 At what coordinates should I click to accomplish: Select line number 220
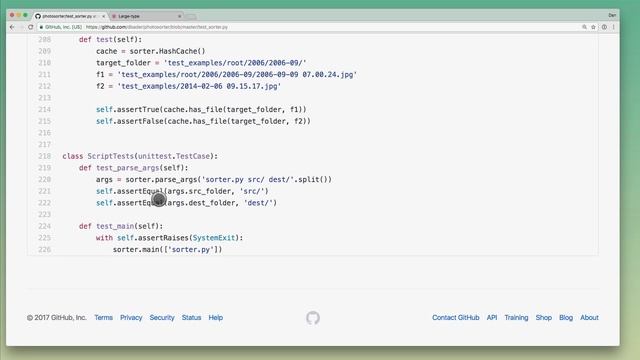44,180
